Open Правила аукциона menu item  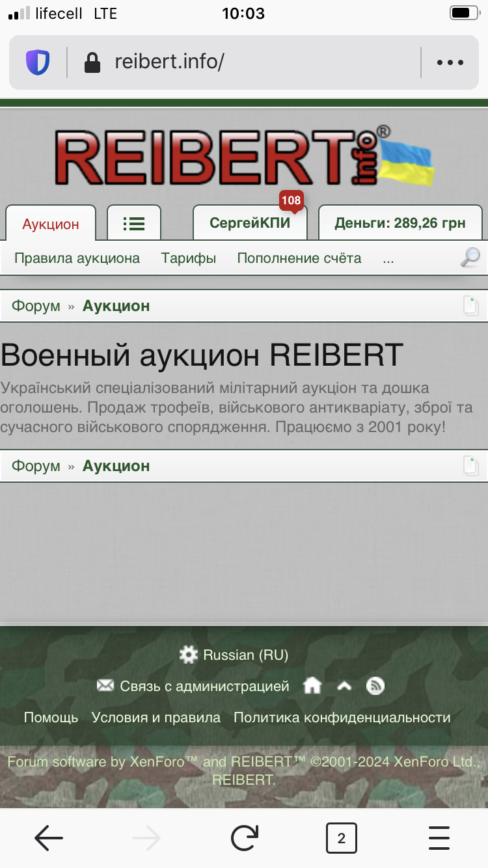[77, 258]
